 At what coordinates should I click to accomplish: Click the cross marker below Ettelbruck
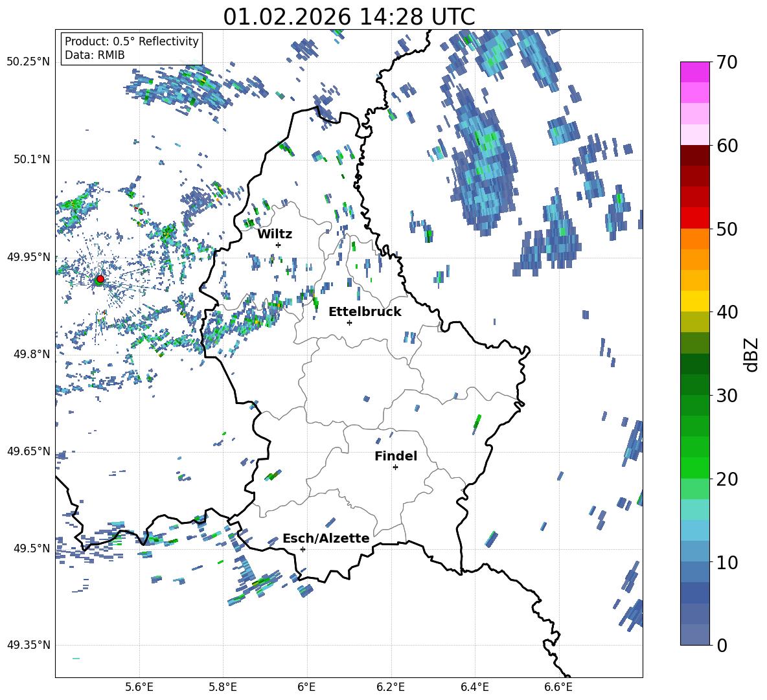[x=349, y=322]
